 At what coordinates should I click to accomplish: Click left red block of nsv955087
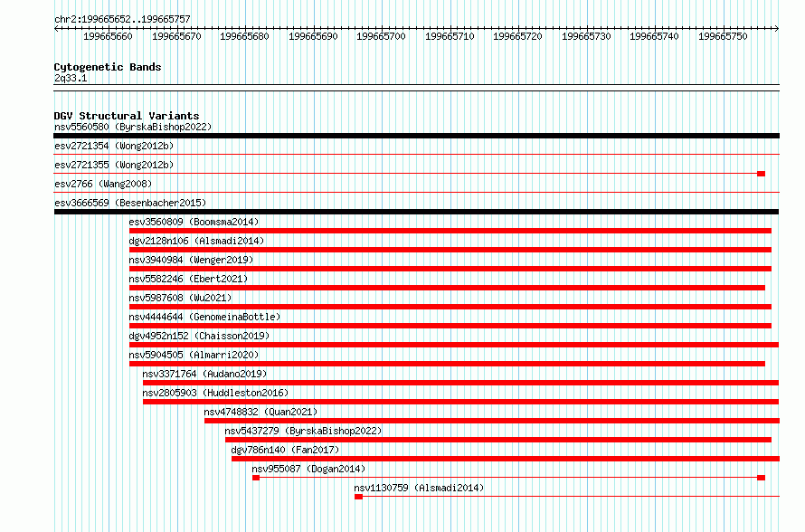pos(256,478)
